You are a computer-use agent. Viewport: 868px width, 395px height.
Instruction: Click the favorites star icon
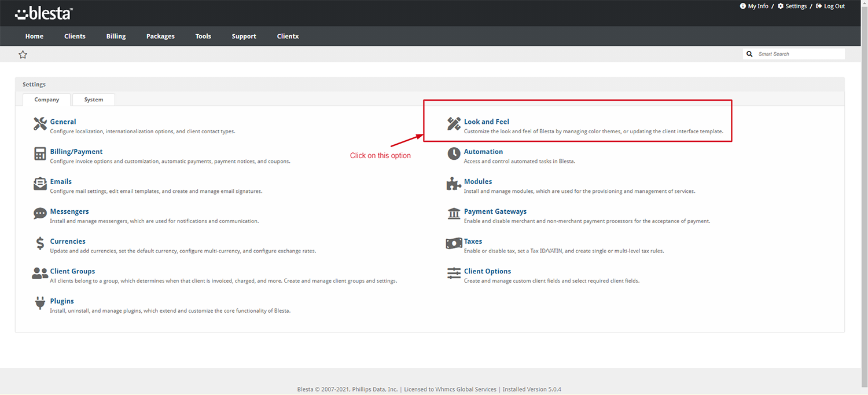click(23, 54)
